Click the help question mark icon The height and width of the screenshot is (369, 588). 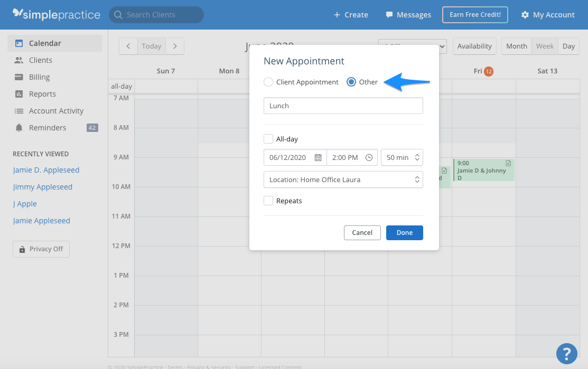[567, 354]
